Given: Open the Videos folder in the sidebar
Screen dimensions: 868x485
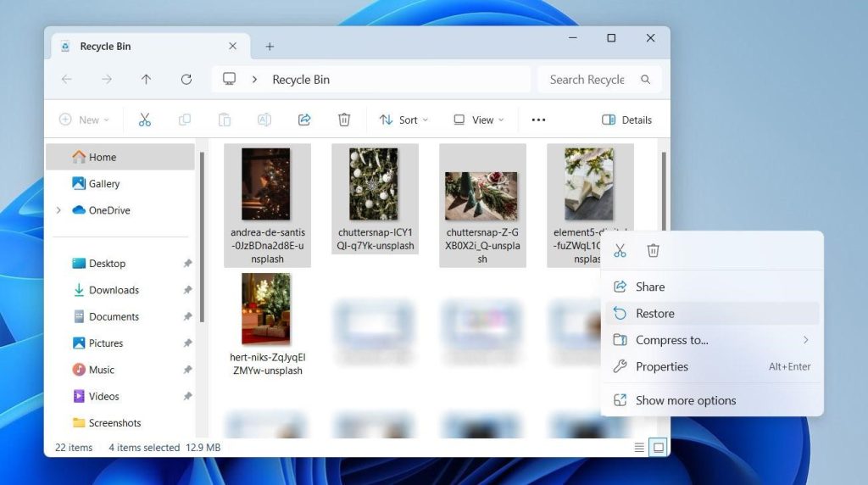Looking at the screenshot, I should [120, 397].
